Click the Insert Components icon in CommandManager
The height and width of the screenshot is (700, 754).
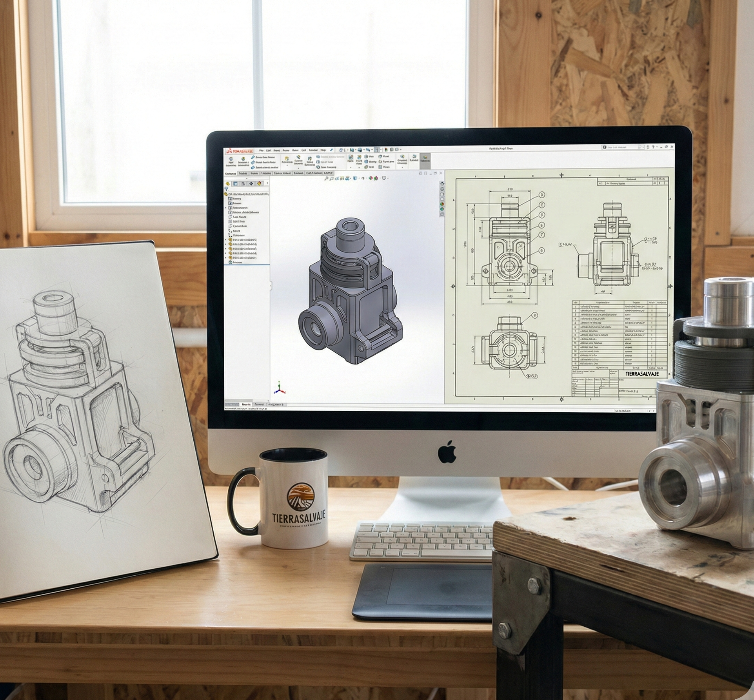point(231,160)
